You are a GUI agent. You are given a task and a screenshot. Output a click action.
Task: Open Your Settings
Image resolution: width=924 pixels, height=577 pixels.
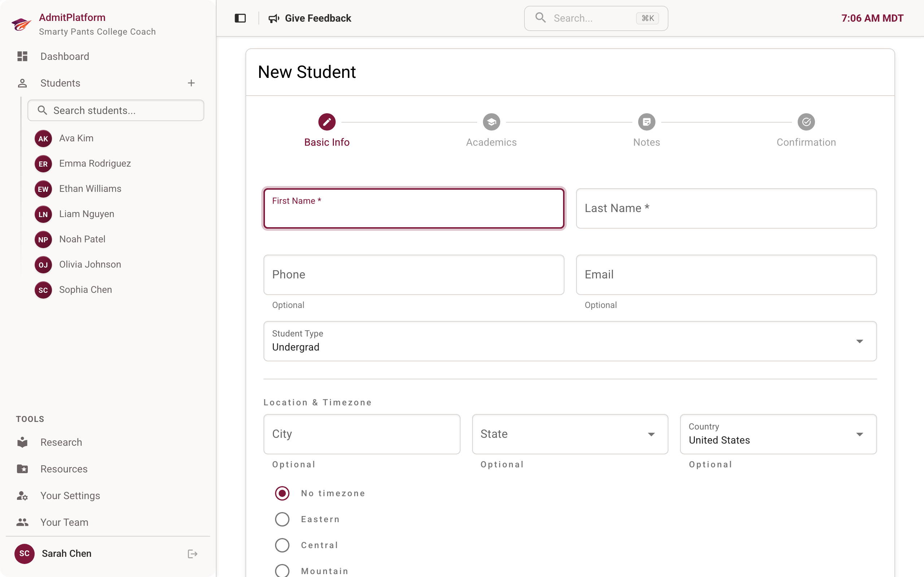[70, 495]
